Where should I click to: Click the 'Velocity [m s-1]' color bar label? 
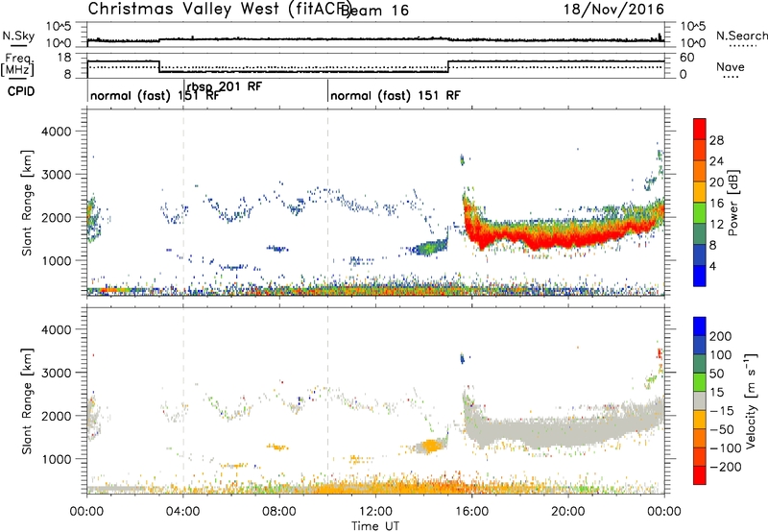tap(751, 400)
